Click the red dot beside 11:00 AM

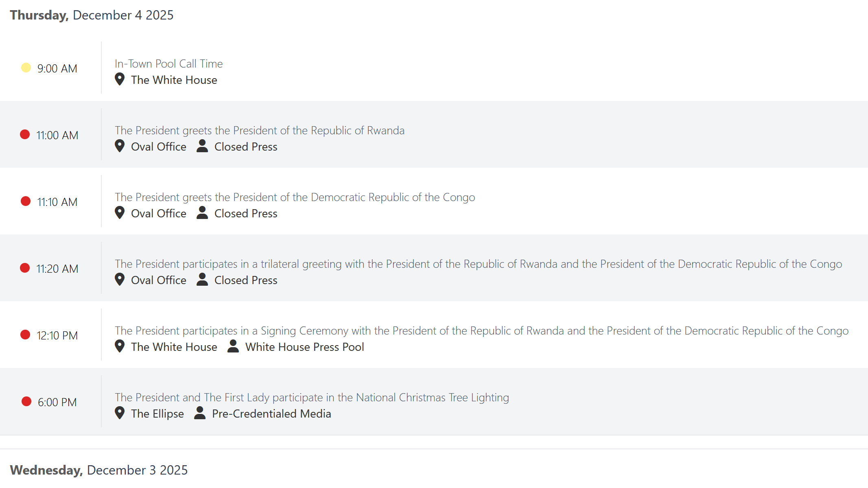(x=25, y=134)
